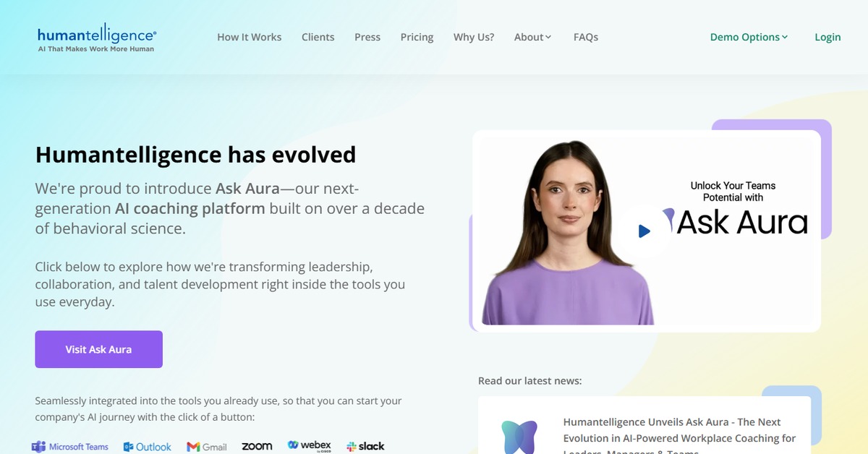Click the Slack integration logo
This screenshot has width=868, height=454.
click(365, 447)
